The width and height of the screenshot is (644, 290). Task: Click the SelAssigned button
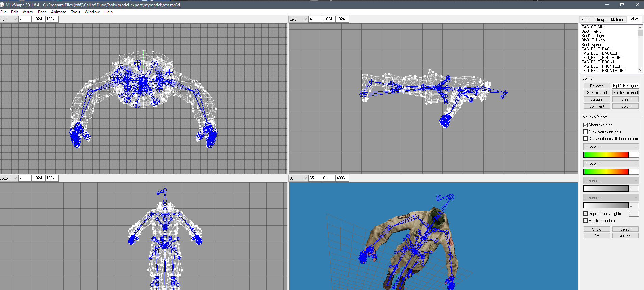(x=597, y=93)
